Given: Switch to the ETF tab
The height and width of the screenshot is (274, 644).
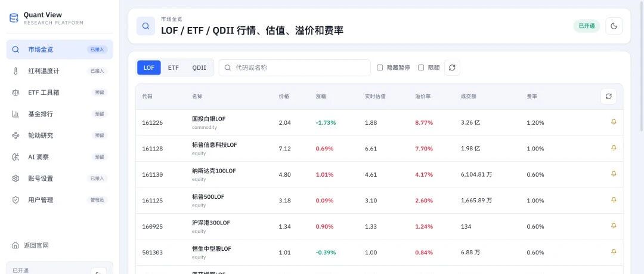Looking at the screenshot, I should [x=174, y=67].
